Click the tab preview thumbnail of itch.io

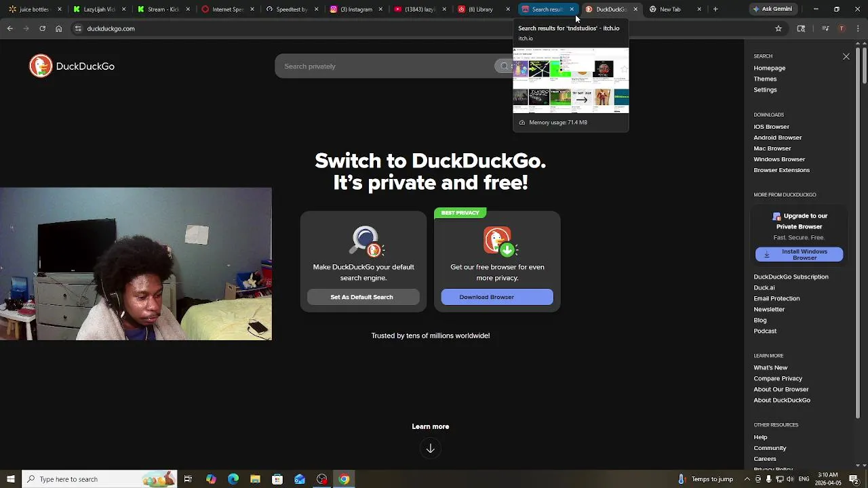tap(571, 80)
